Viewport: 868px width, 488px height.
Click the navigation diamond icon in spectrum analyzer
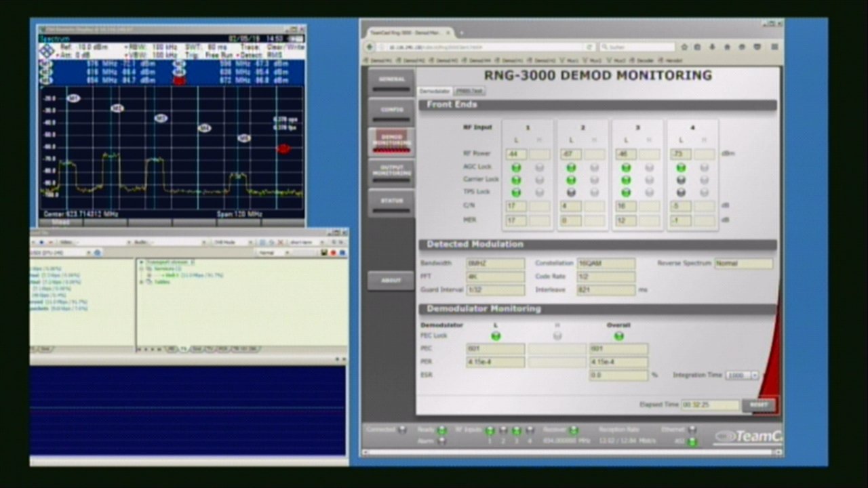[47, 51]
